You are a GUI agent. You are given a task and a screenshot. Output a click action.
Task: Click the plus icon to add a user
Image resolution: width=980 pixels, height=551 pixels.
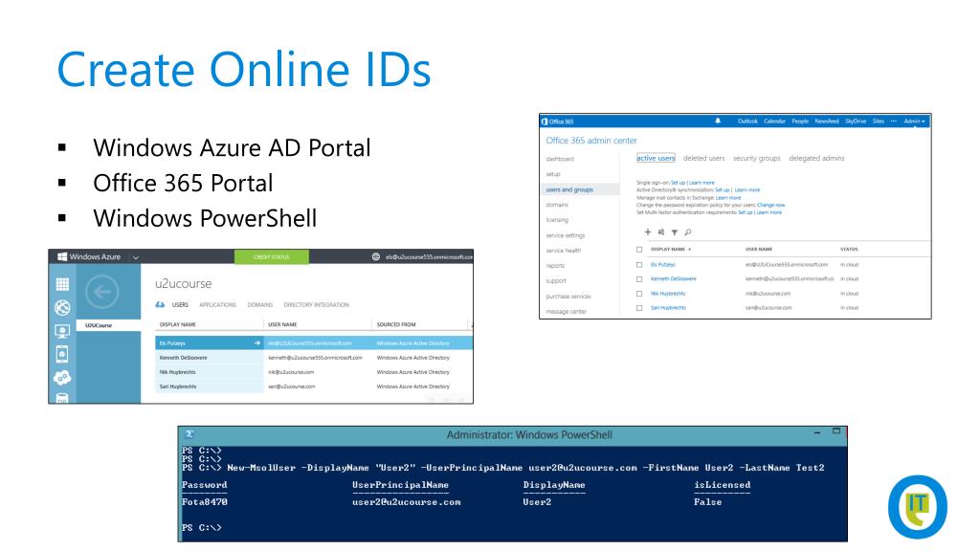click(648, 232)
